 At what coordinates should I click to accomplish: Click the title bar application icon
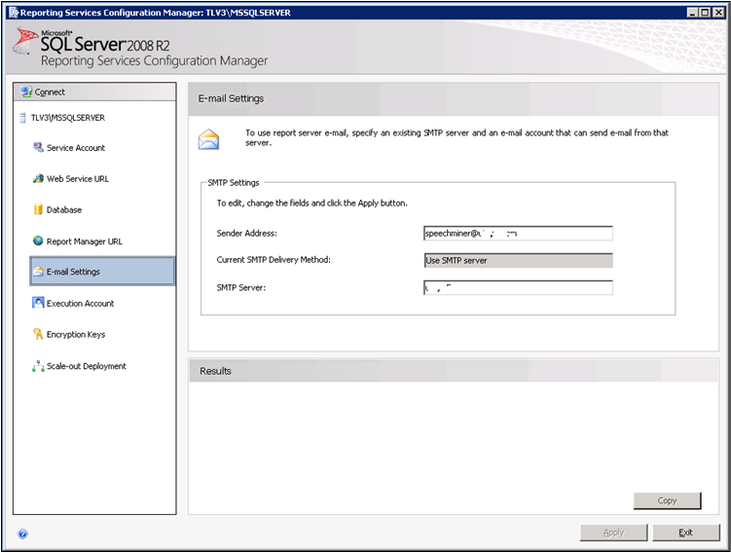point(14,13)
